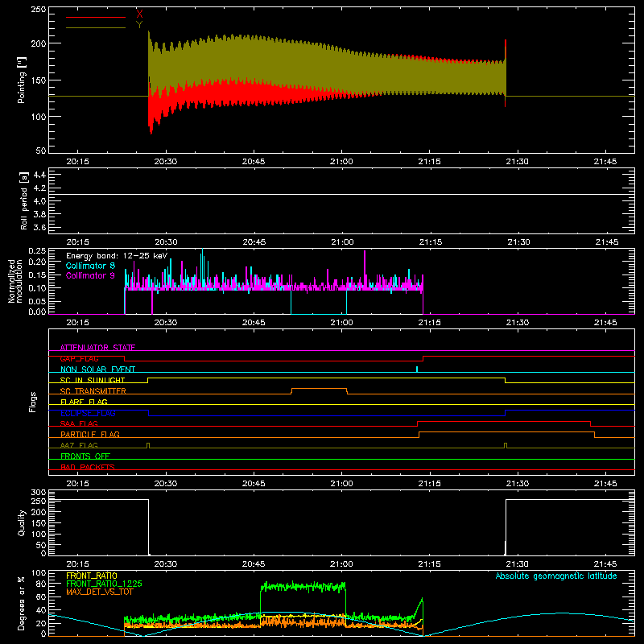Click the 21:00 label under the Pointing plot
The width and height of the screenshot is (644, 644).
341,162
